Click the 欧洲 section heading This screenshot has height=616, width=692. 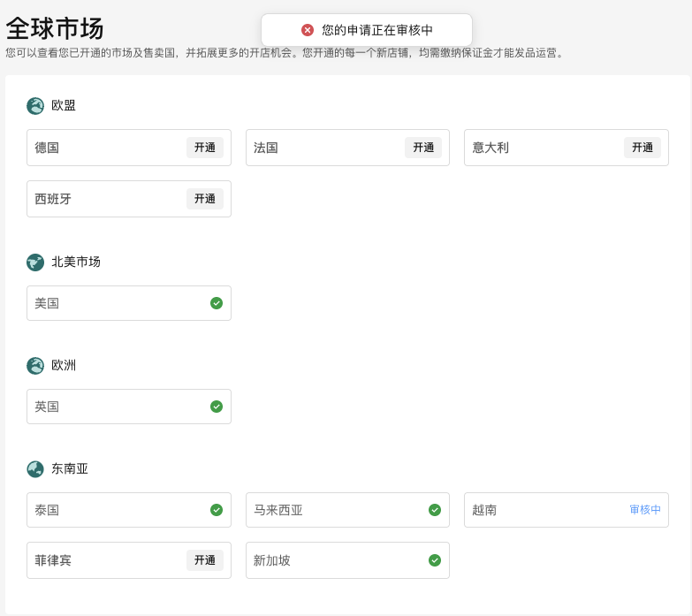[x=64, y=365]
